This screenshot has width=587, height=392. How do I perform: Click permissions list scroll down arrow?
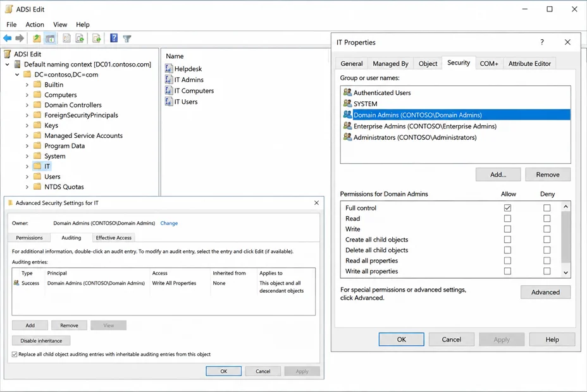(x=565, y=273)
